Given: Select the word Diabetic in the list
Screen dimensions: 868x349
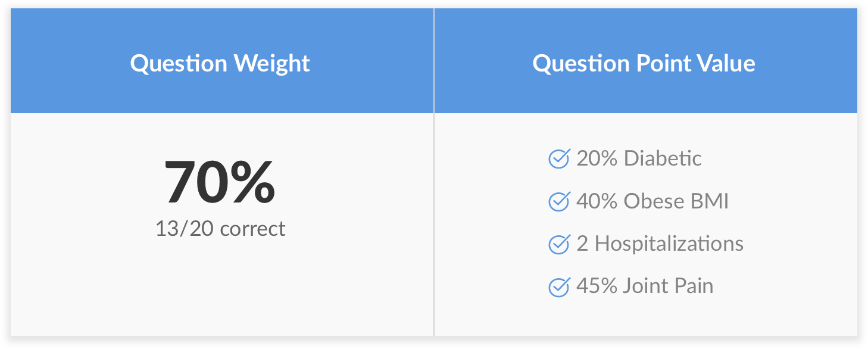Looking at the screenshot, I should coord(663,158).
